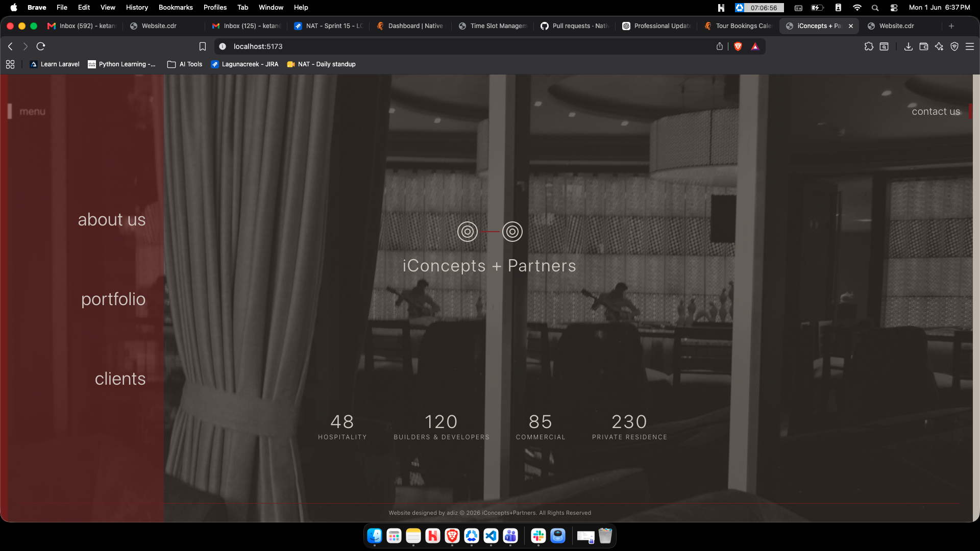The image size is (980, 551).
Task: Open Control Center in menu bar
Action: tap(894, 8)
